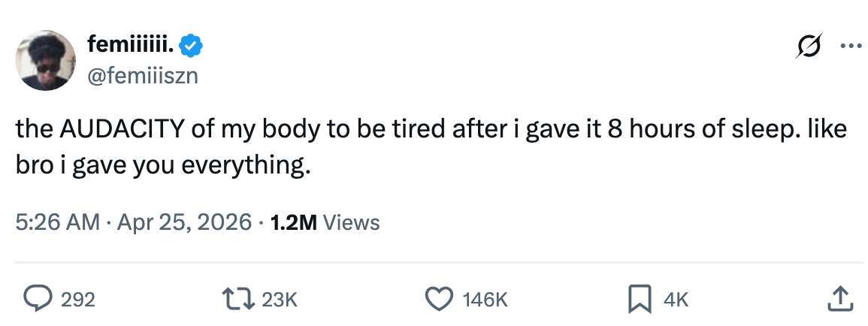Click the display name femiiiiii.
This screenshot has height=326, width=868.
pos(131,47)
